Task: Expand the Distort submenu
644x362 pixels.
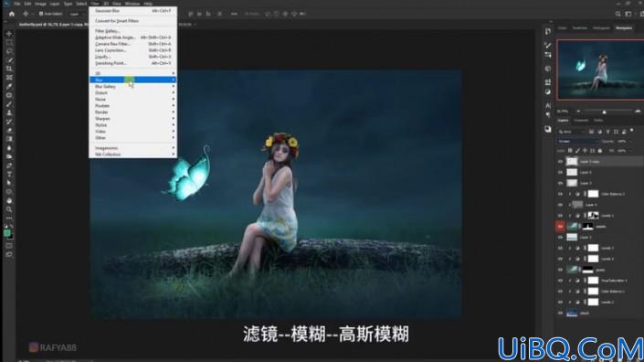Action: 133,93
